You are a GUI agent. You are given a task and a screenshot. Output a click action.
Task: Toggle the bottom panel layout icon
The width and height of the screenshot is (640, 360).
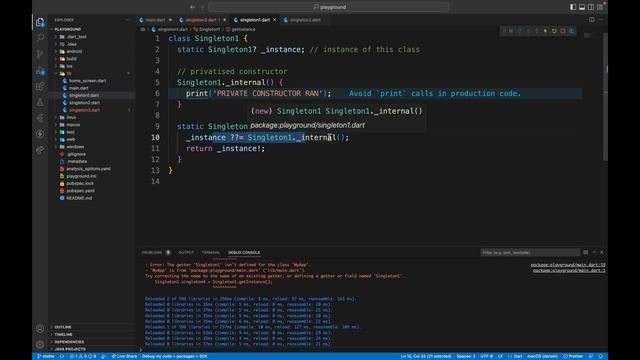point(582,7)
